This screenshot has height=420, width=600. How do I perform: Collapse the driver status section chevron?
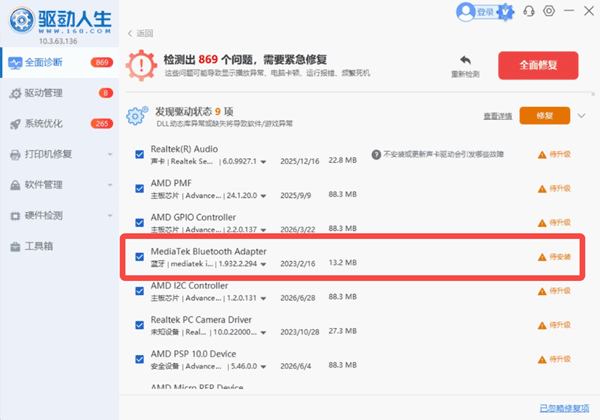point(581,116)
